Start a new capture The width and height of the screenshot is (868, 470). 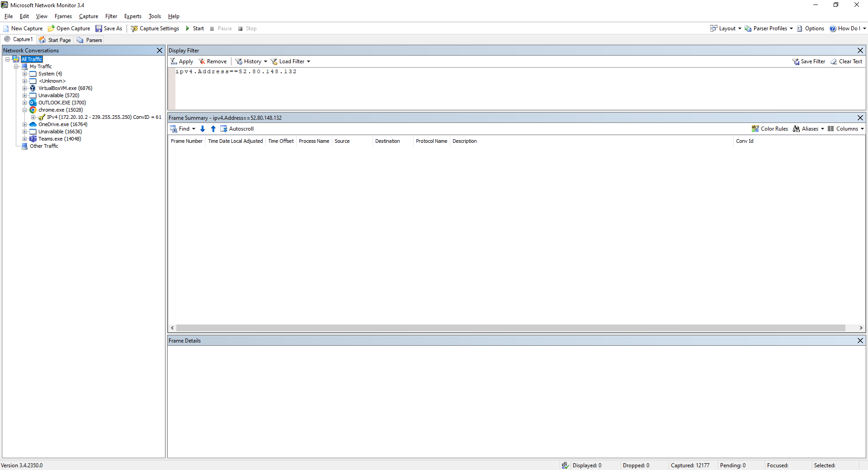click(23, 28)
